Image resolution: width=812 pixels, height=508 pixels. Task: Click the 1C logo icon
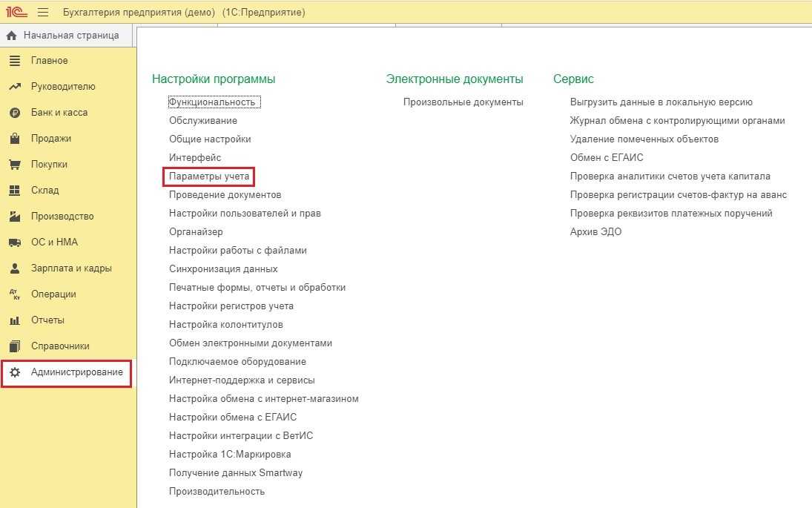16,11
